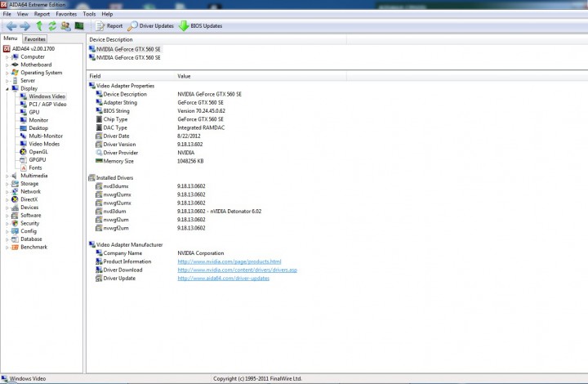Expand the Computer tree node

(x=7, y=57)
